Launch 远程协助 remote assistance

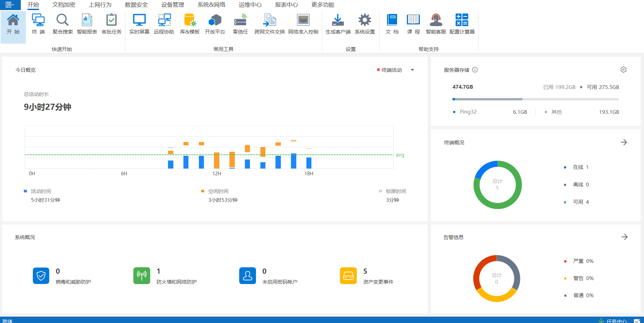point(164,24)
